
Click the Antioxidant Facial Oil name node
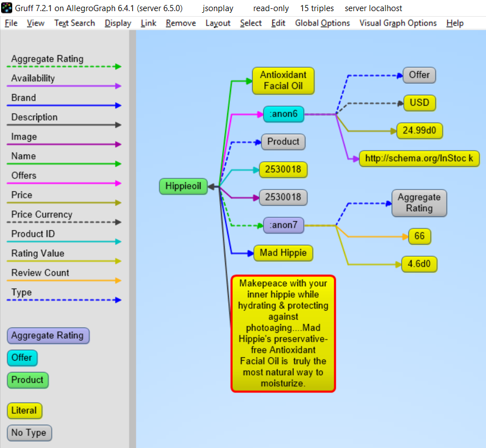tap(283, 81)
